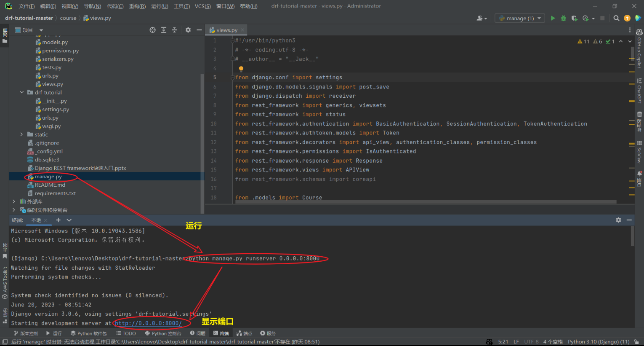The width and height of the screenshot is (644, 346).
Task: Expand the 外部库 node
Action: click(x=14, y=201)
